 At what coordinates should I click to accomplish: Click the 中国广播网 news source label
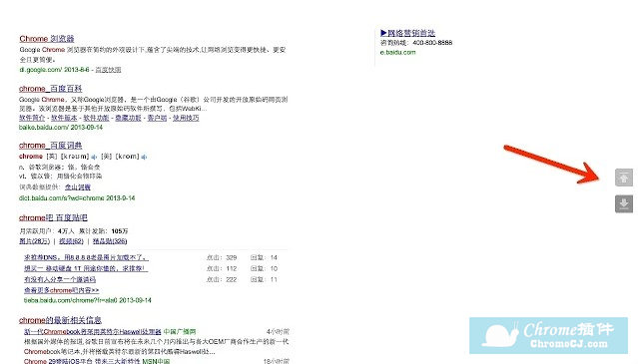coord(180,332)
